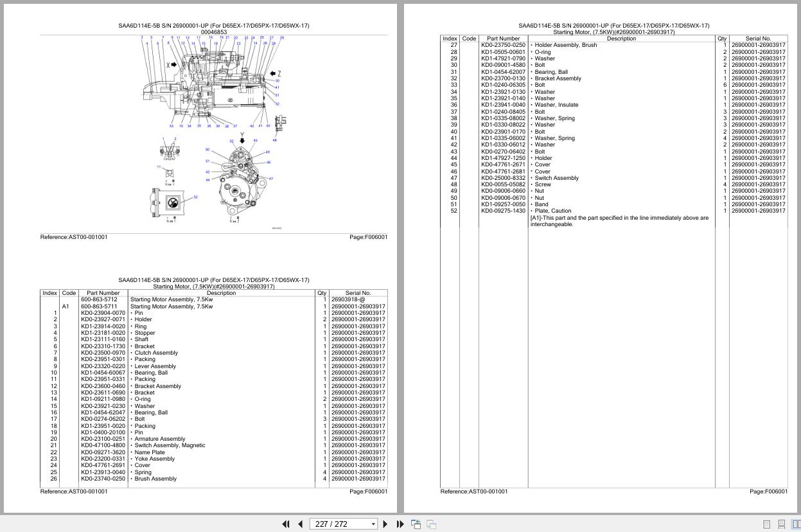Click Holder Assembly, Brush description

click(566, 45)
